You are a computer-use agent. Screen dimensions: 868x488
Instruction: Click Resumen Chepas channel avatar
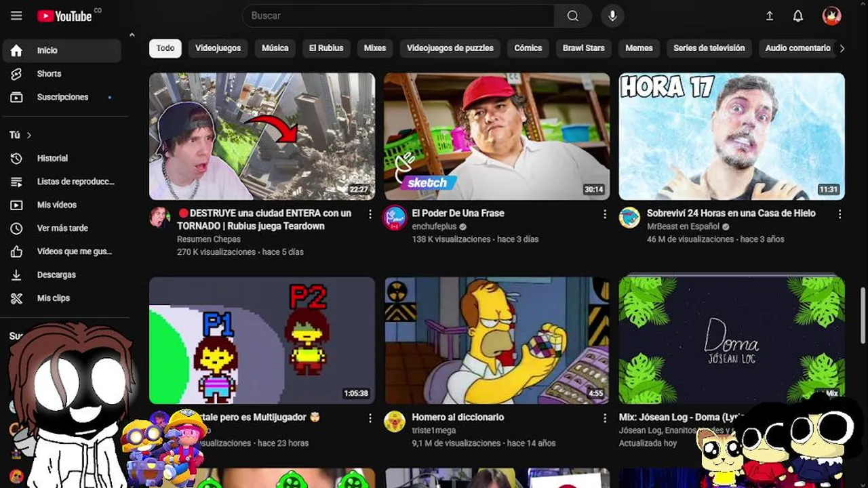coord(160,218)
